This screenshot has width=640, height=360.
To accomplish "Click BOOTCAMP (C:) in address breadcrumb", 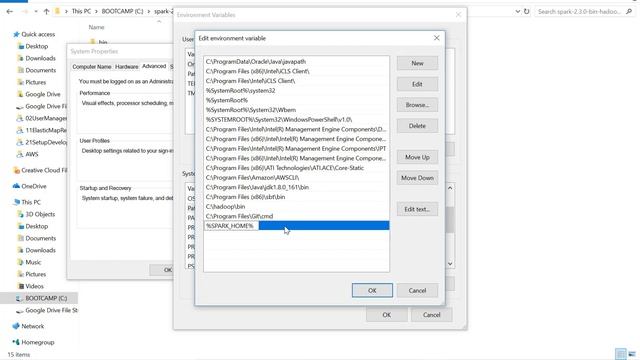I will click(x=122, y=11).
